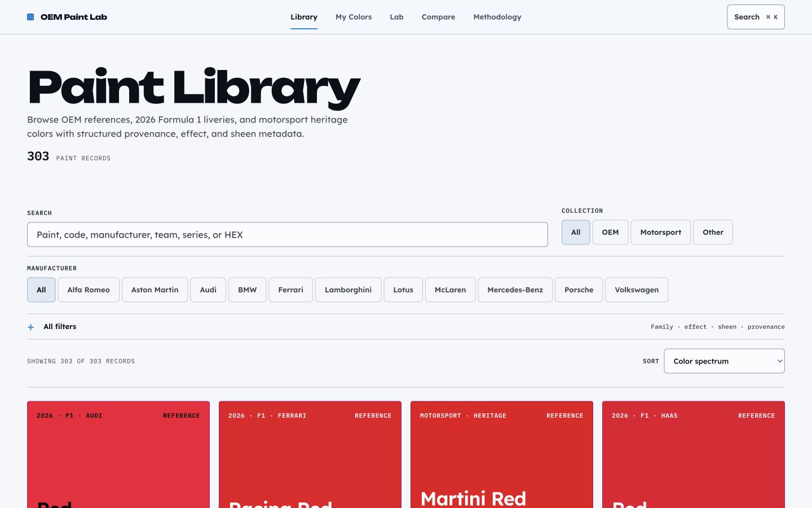Select the All manufacturer filter

41,290
